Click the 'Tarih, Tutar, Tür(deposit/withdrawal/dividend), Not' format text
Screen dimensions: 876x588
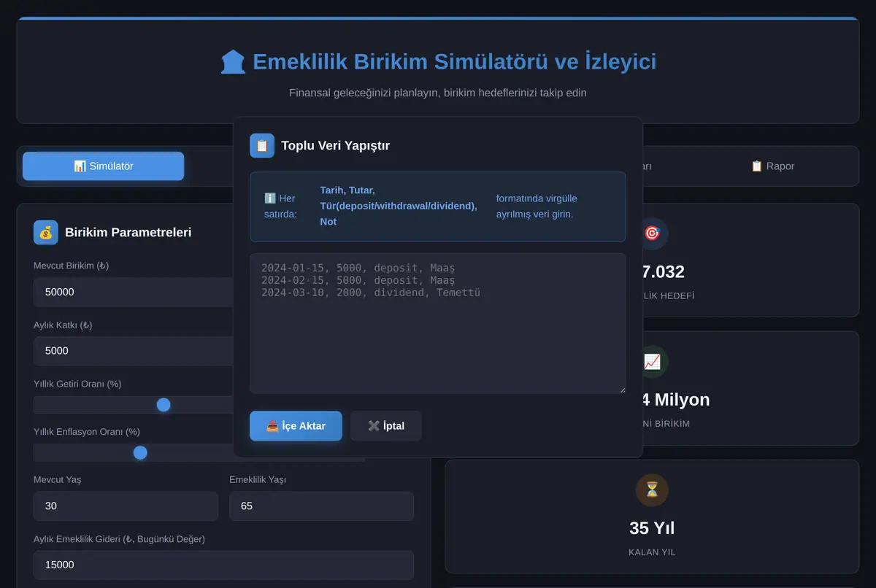399,206
